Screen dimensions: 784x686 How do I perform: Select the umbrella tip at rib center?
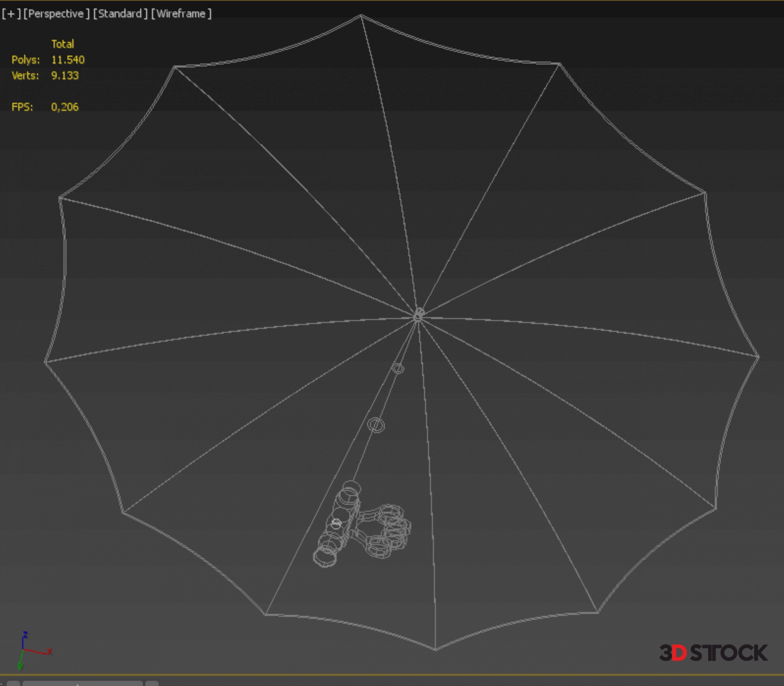(x=419, y=315)
